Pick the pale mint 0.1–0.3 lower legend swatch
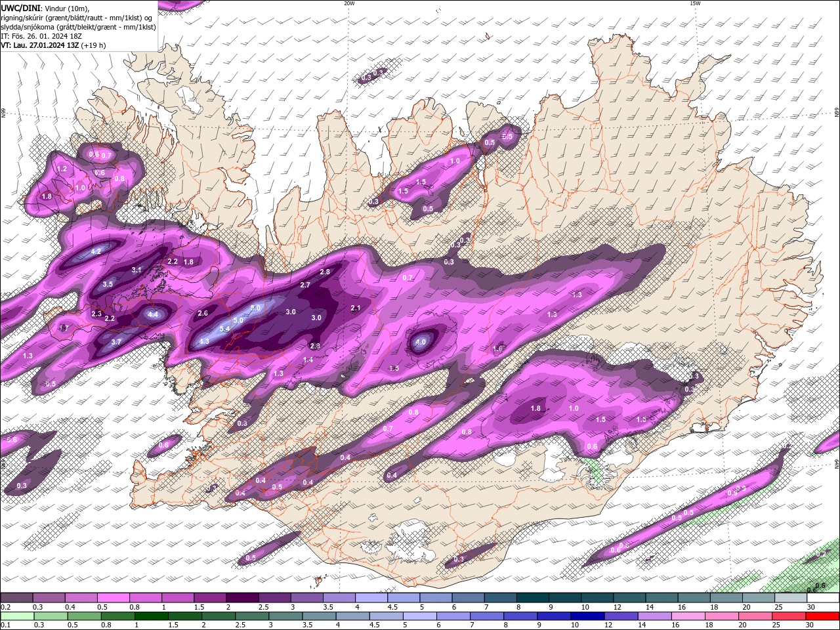This screenshot has width=840, height=630. click(17, 616)
